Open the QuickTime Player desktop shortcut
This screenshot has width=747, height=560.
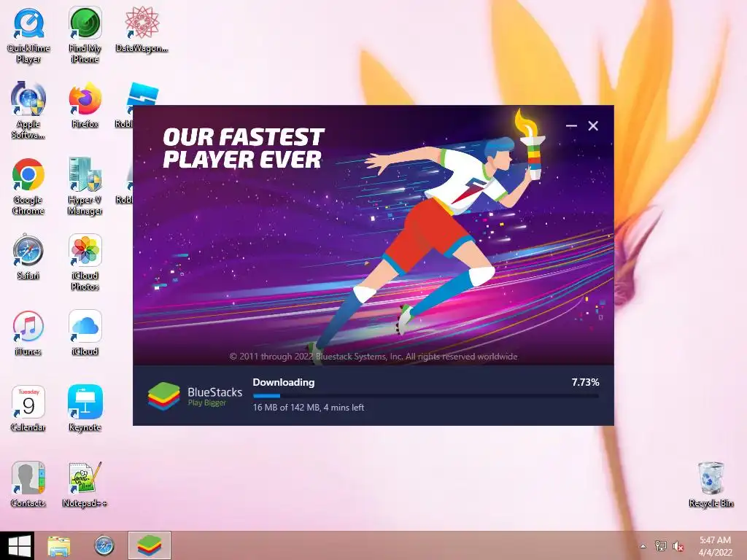pos(28,36)
